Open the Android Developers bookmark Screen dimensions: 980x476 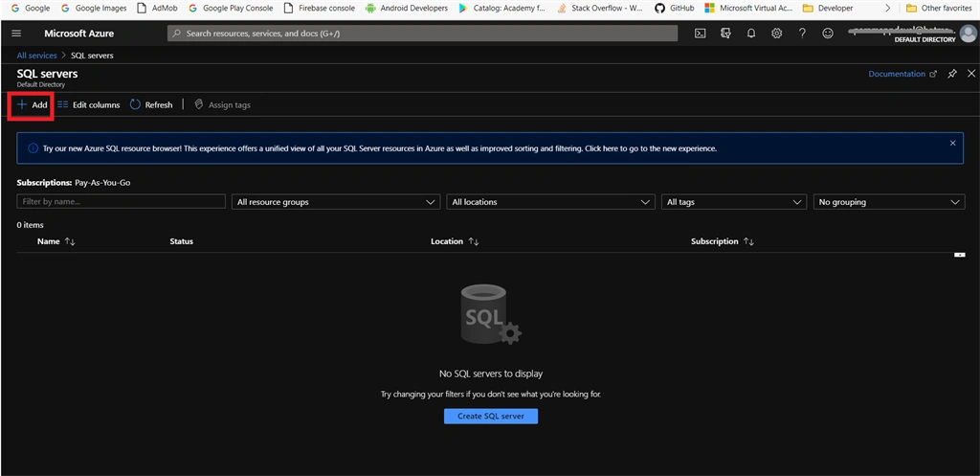click(407, 8)
